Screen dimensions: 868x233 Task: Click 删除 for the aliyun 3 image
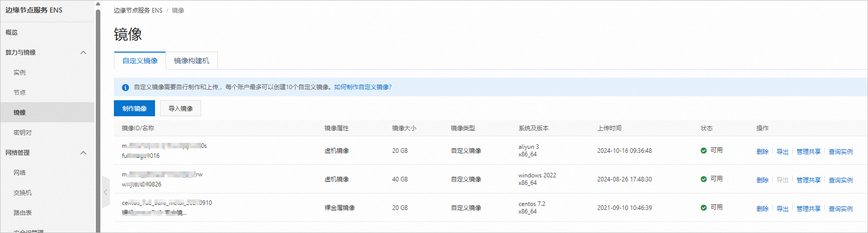[x=763, y=151]
